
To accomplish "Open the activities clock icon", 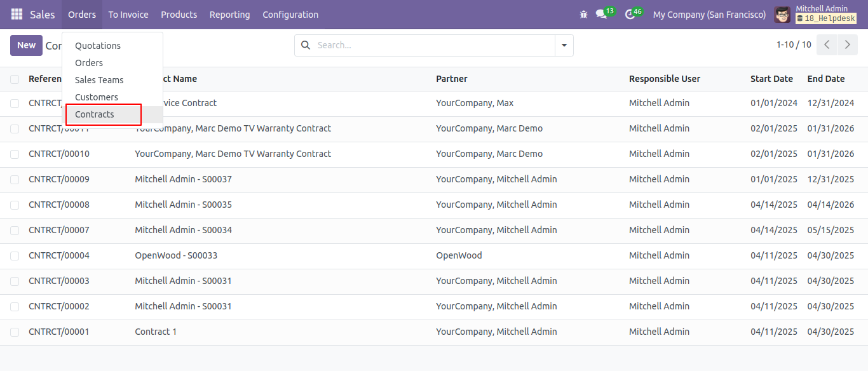I will (x=630, y=14).
